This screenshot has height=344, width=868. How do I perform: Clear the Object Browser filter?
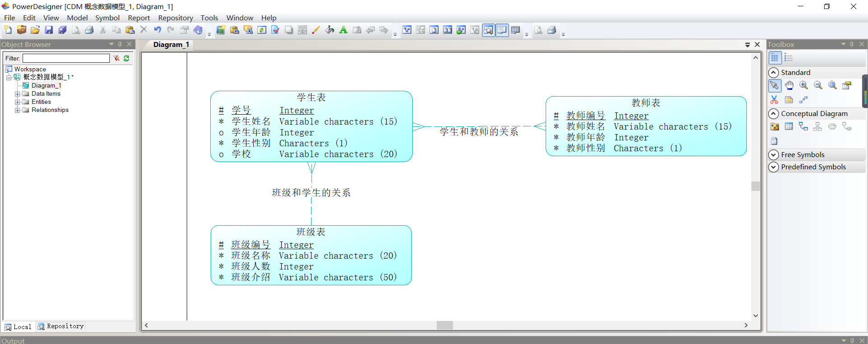[x=117, y=58]
